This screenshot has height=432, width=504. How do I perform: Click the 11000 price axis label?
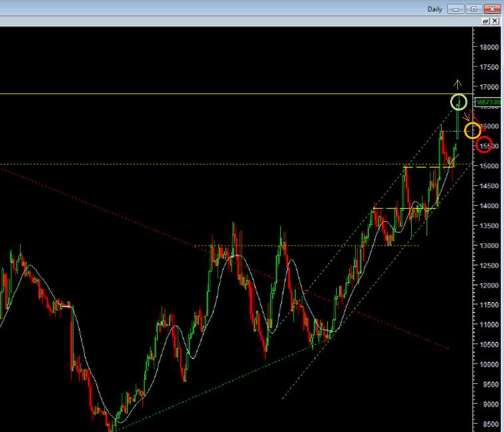(x=489, y=325)
